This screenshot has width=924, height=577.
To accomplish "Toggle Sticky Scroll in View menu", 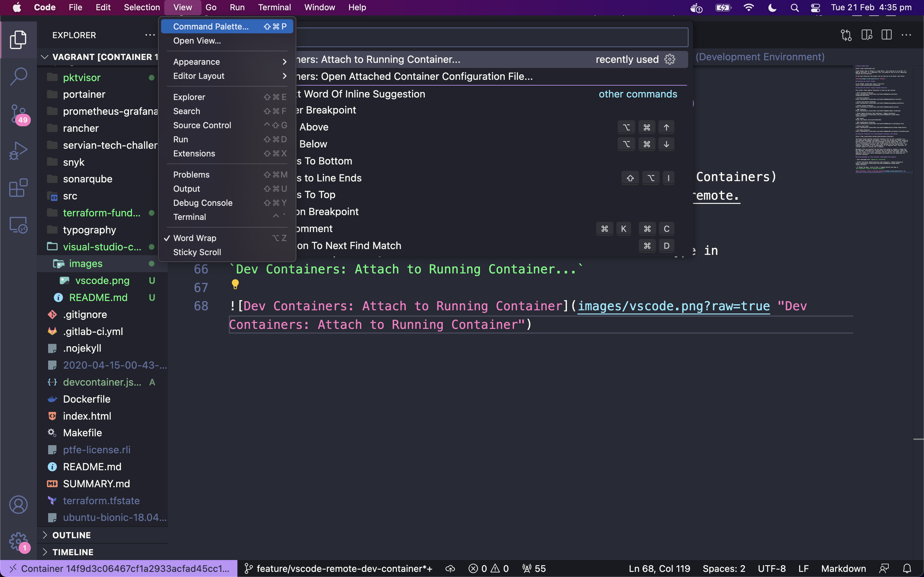I will [x=197, y=252].
